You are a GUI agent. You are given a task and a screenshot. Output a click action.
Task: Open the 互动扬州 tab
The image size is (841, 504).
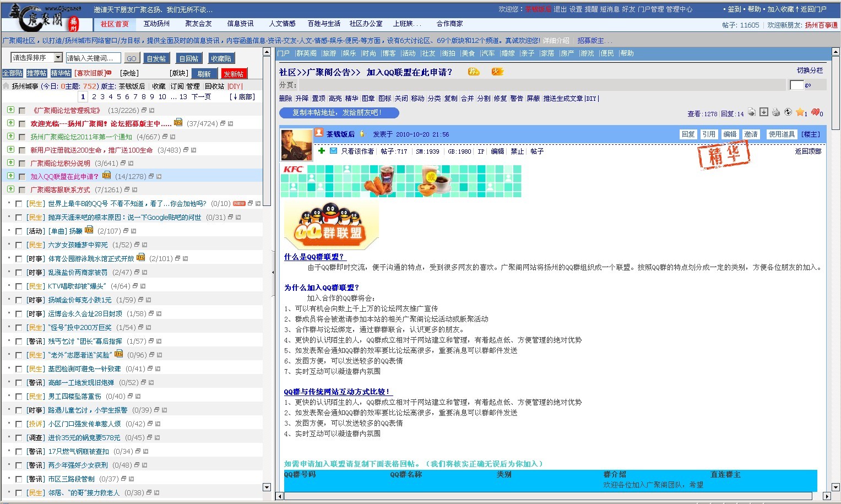156,24
